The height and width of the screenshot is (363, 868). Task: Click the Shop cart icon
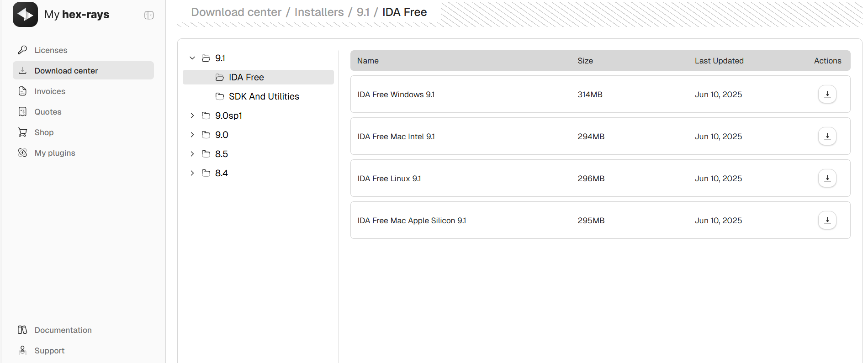pyautogui.click(x=22, y=132)
